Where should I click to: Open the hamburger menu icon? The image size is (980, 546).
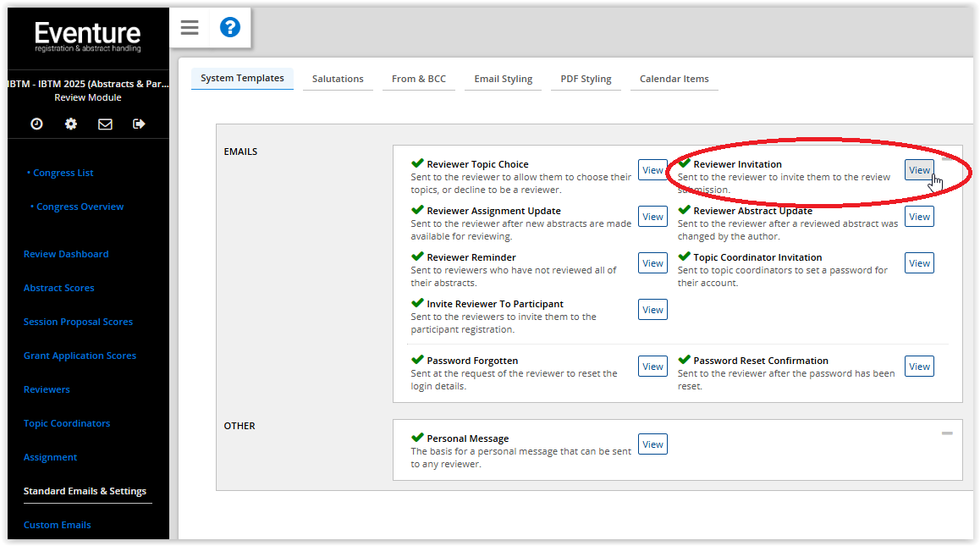tap(190, 28)
